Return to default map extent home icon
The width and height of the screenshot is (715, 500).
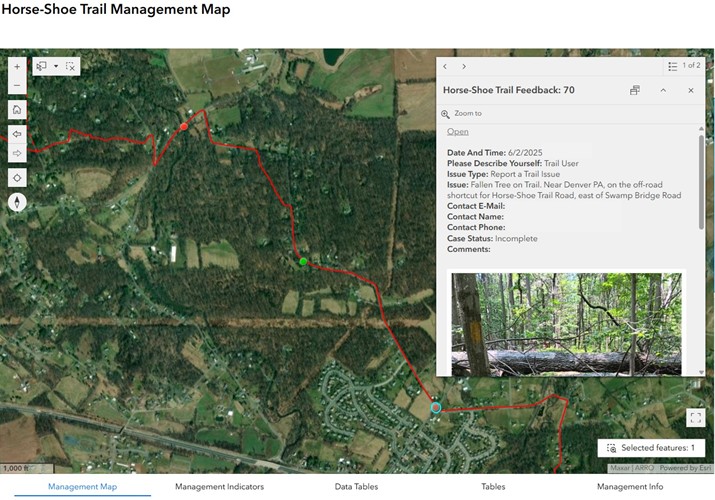click(17, 109)
